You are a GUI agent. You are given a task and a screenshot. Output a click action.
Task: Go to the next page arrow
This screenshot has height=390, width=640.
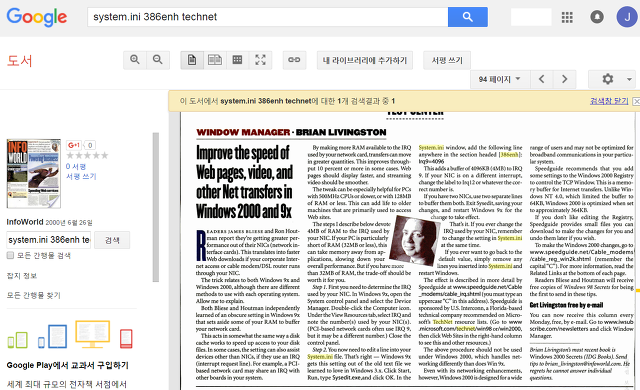564,79
